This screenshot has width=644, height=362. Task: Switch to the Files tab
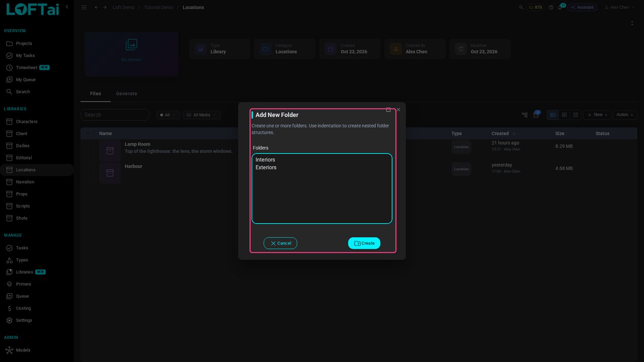coord(96,94)
